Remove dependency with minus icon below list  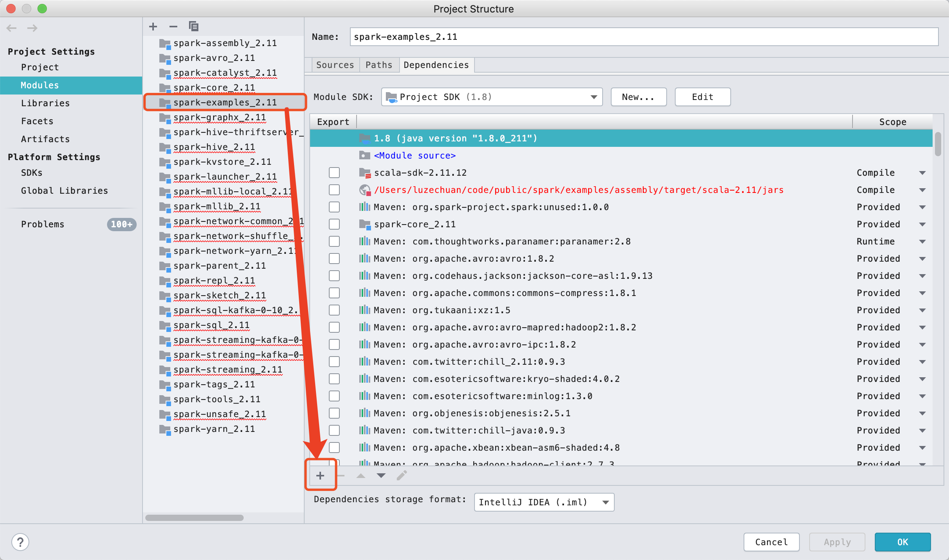341,475
